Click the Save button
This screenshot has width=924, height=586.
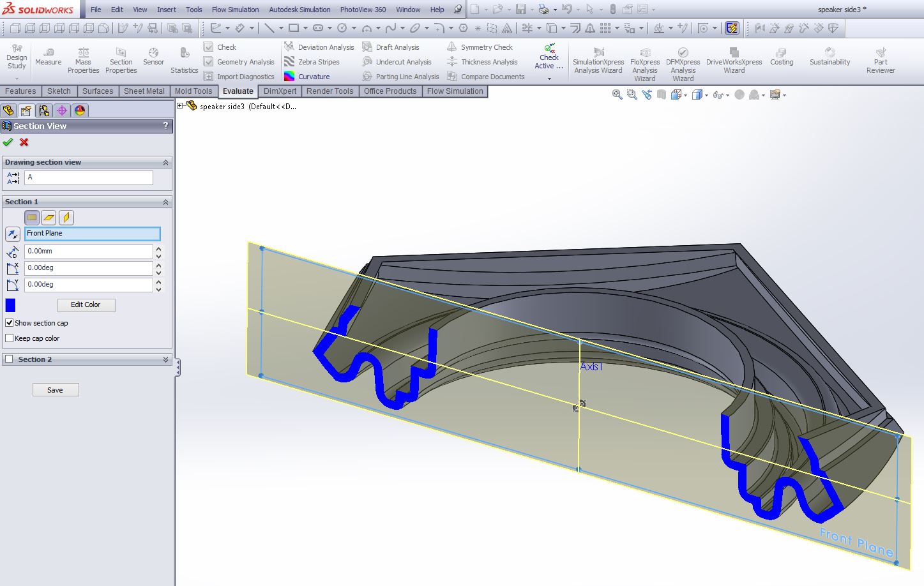(x=56, y=390)
